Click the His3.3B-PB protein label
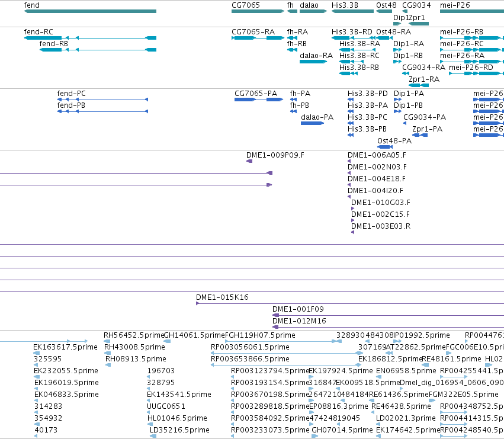504x439 pixels. tap(367, 129)
